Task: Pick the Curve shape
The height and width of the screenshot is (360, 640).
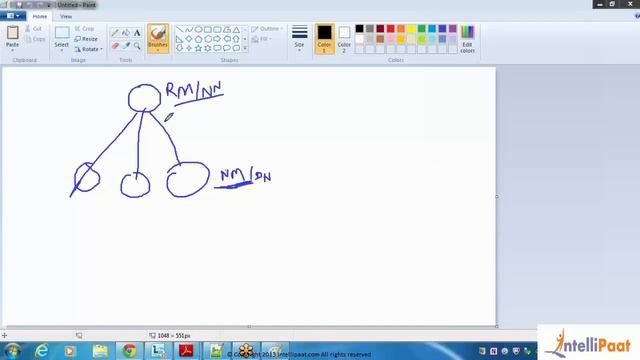Action: 189,29
